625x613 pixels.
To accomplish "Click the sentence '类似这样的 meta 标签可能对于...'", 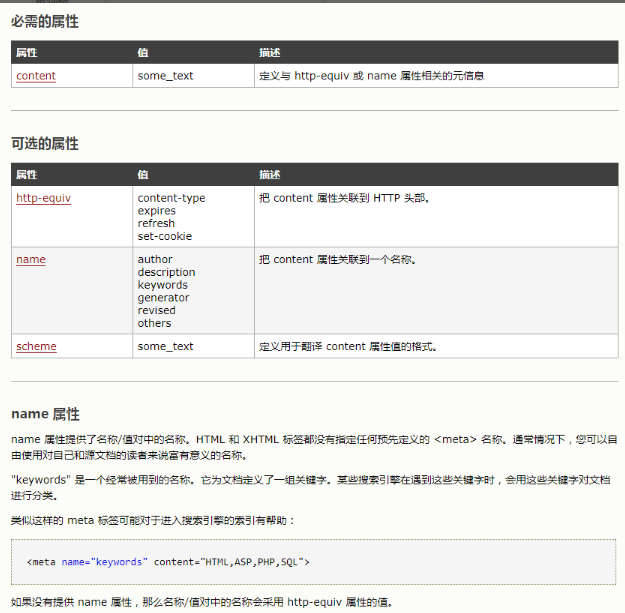I will pos(153,521).
